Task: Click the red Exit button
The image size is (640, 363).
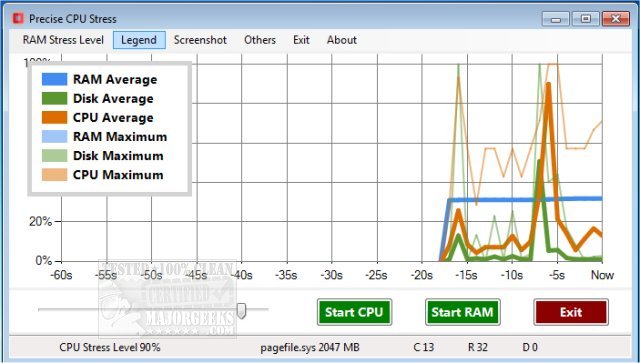Action: click(571, 312)
